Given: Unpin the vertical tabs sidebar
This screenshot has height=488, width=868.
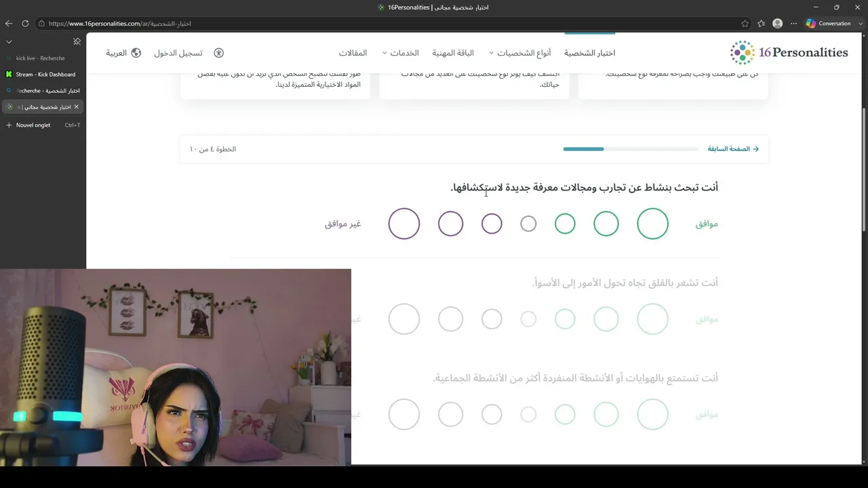Looking at the screenshot, I should pos(77,41).
